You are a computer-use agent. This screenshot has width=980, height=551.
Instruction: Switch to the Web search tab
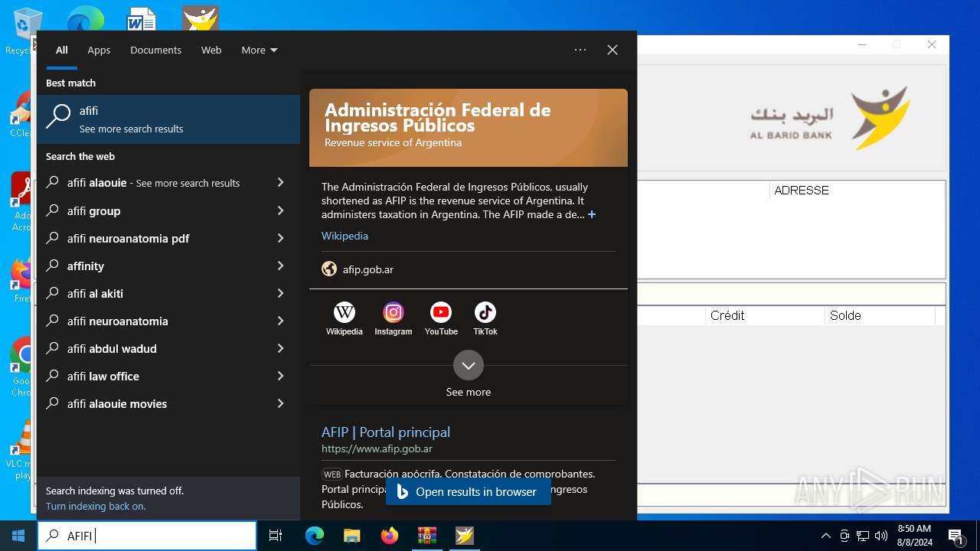point(211,50)
